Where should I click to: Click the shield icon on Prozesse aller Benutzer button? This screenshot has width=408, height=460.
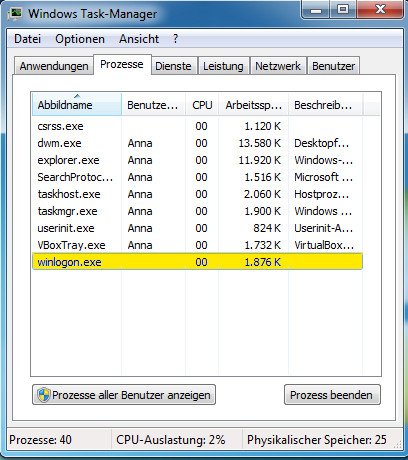point(44,395)
